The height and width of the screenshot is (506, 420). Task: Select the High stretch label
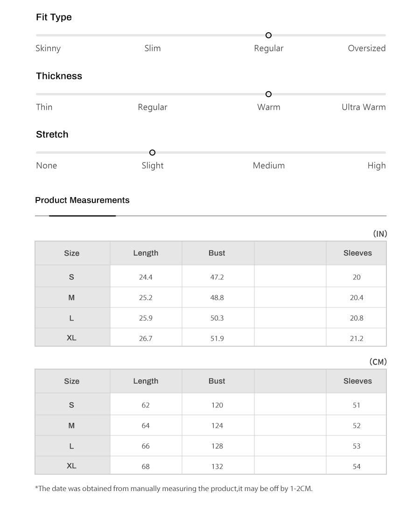pos(376,165)
